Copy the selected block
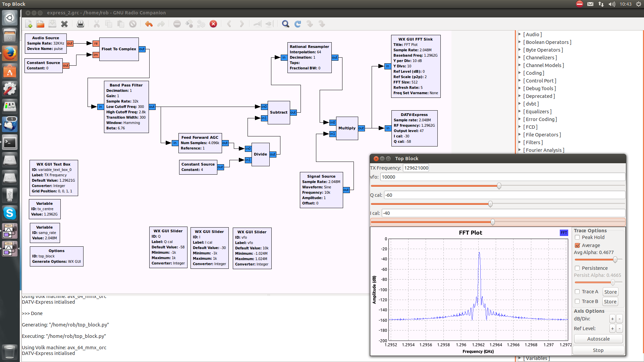 coord(109,24)
